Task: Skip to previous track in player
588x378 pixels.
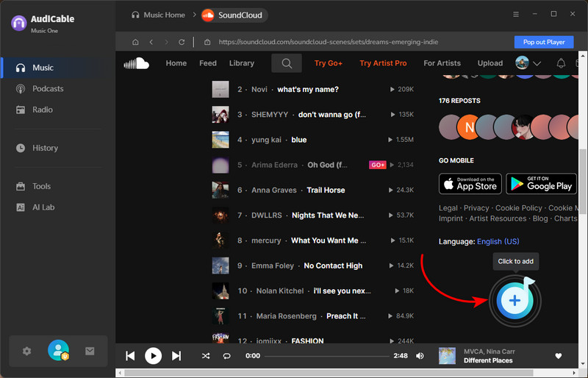Action: (x=130, y=355)
